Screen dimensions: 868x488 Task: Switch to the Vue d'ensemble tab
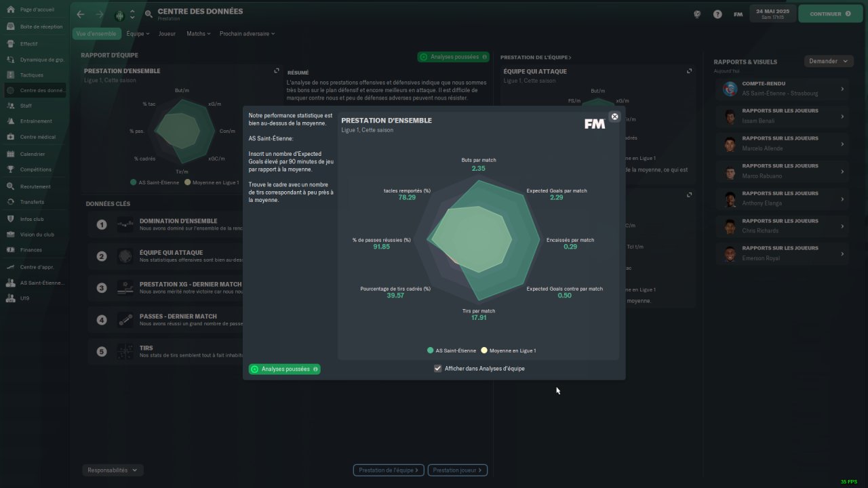click(96, 33)
